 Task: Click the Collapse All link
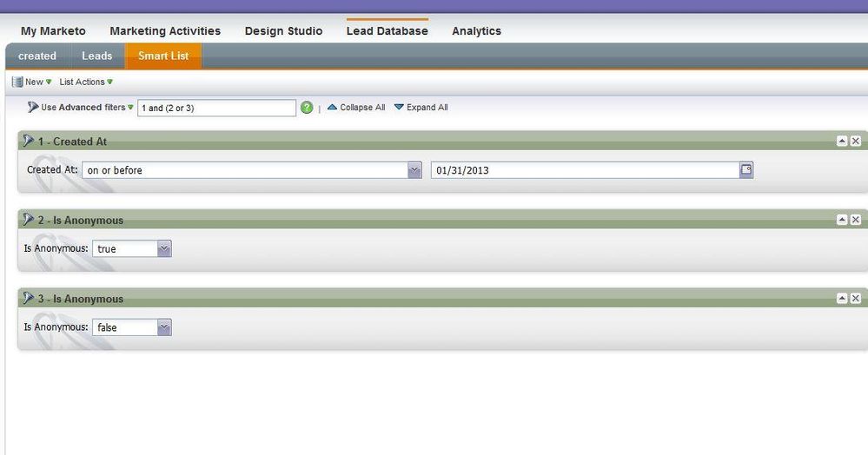pyautogui.click(x=356, y=108)
